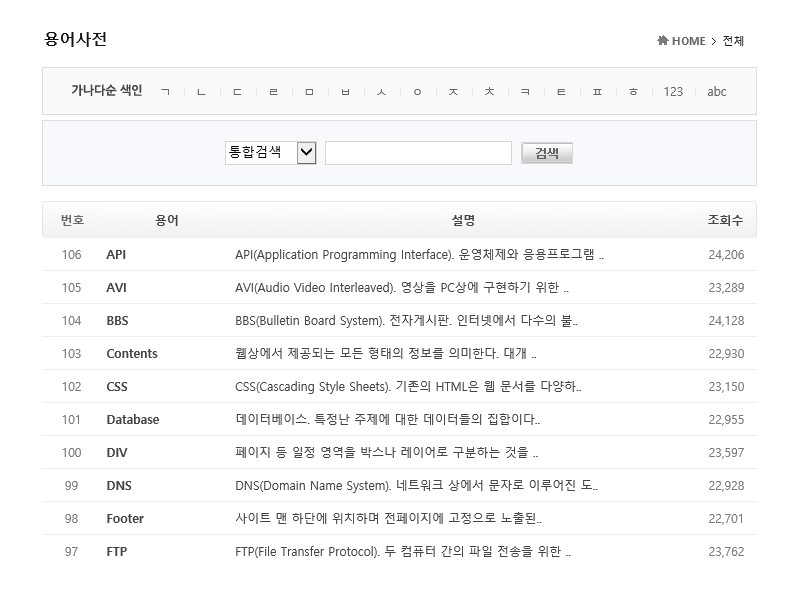Select the ㄴ consonant index link
Screen dimensions: 800x600
201,91
